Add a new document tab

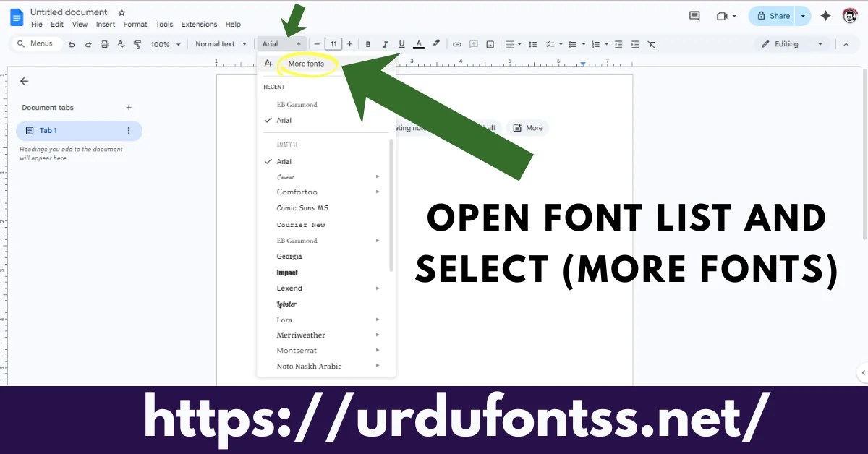pos(129,108)
